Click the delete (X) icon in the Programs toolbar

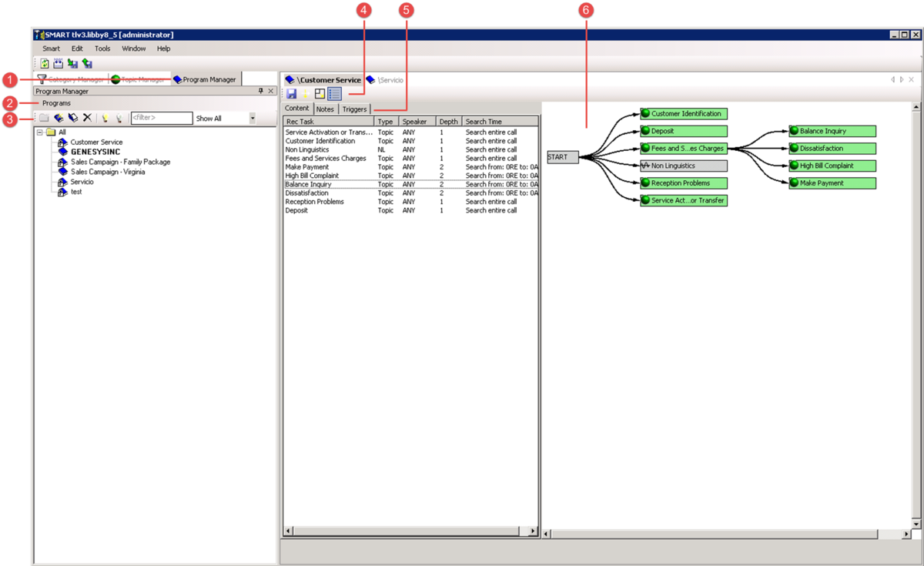point(86,116)
